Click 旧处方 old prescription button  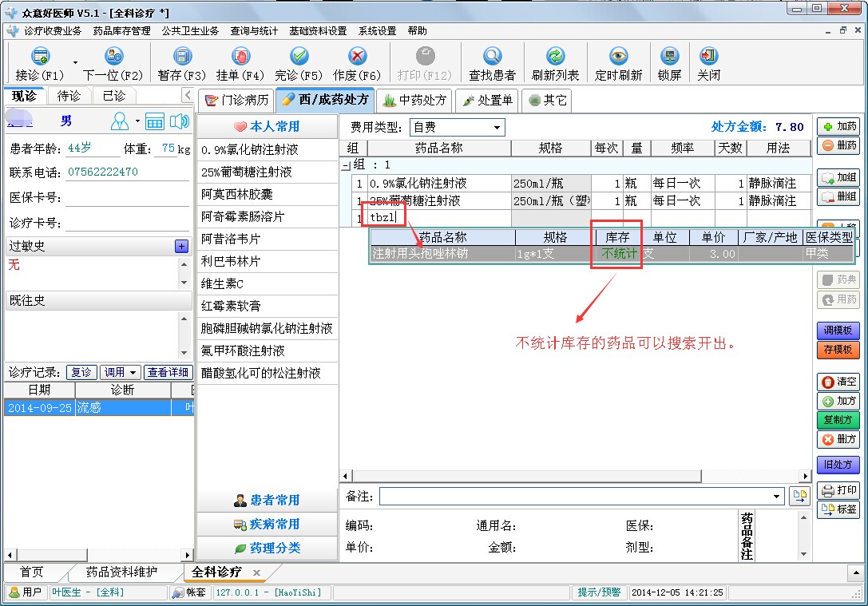[x=838, y=465]
